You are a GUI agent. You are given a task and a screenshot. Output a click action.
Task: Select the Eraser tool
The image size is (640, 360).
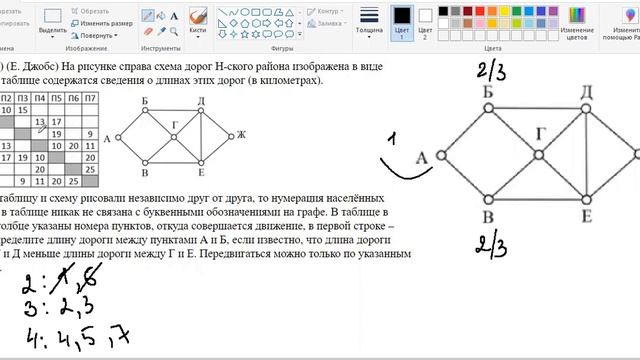148,31
